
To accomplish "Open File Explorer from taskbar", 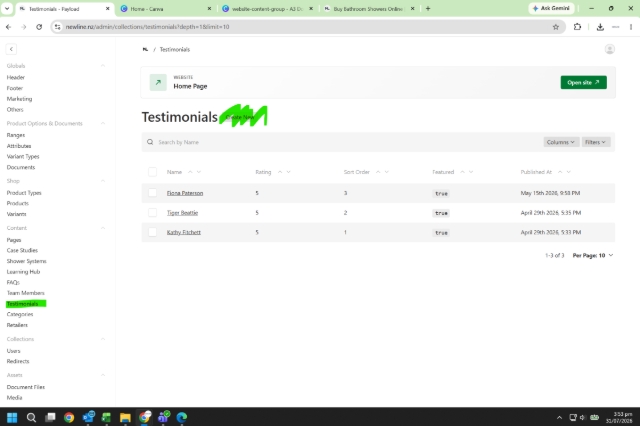I will click(x=125, y=417).
